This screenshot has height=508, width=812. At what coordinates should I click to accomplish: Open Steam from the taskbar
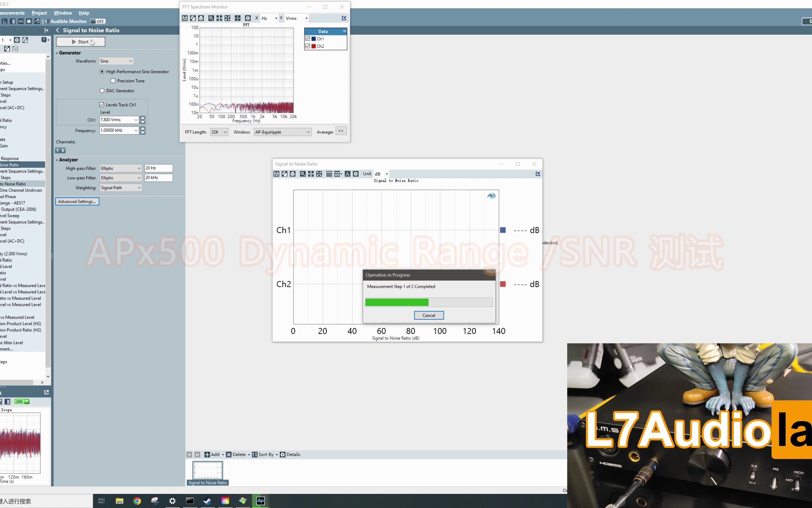pyautogui.click(x=207, y=501)
